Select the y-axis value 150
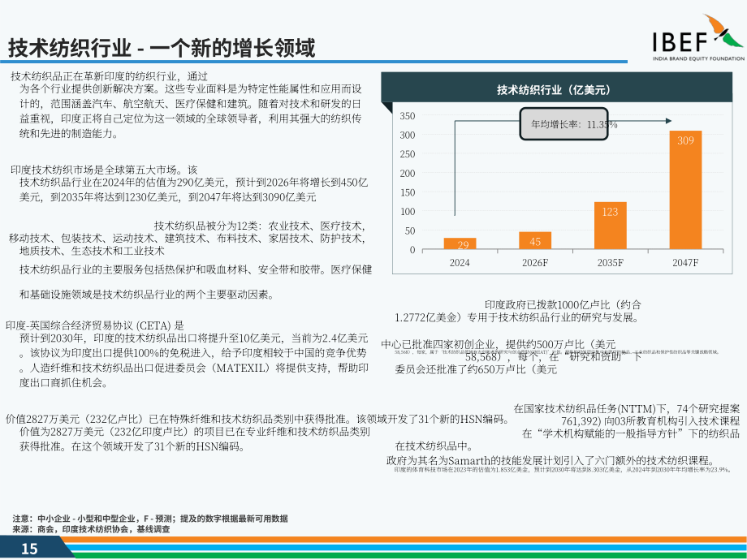 point(408,192)
